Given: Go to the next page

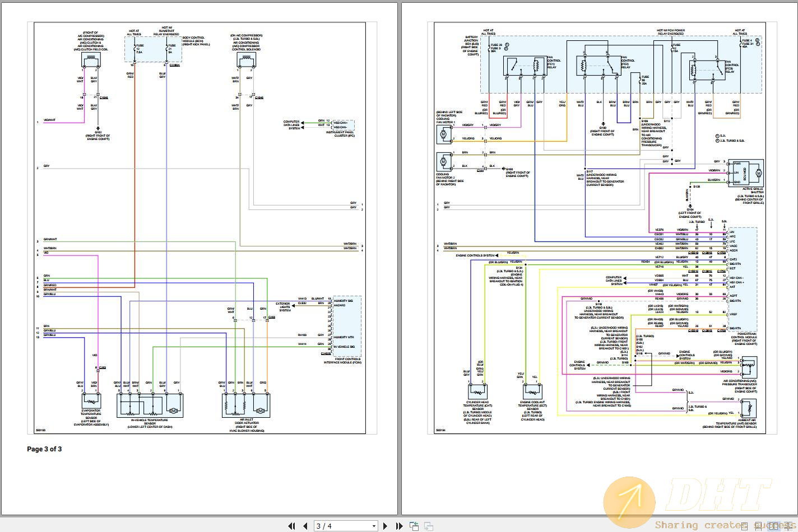Looking at the screenshot, I should (x=385, y=526).
